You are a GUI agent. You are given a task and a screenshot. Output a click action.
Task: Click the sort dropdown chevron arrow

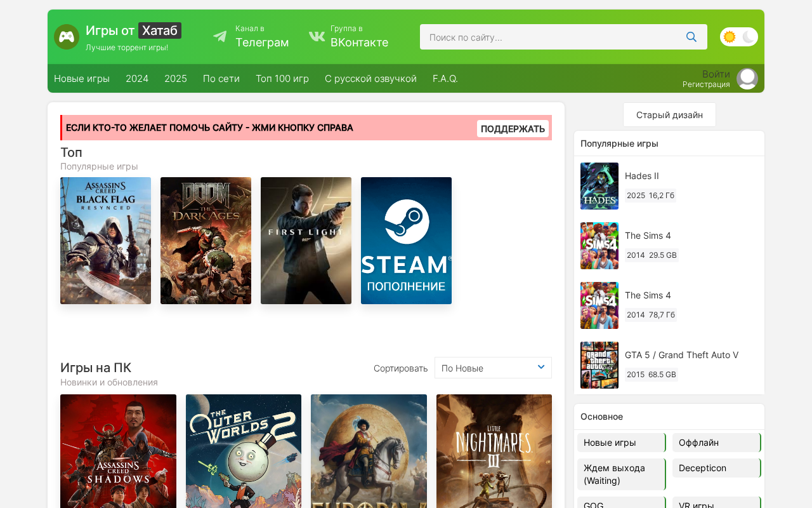pos(541,367)
